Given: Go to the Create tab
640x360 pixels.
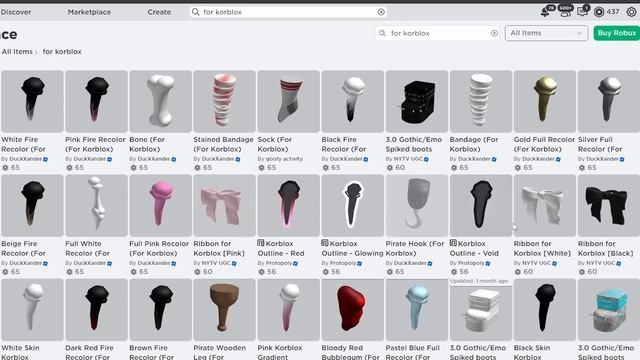Looking at the screenshot, I should (x=159, y=12).
